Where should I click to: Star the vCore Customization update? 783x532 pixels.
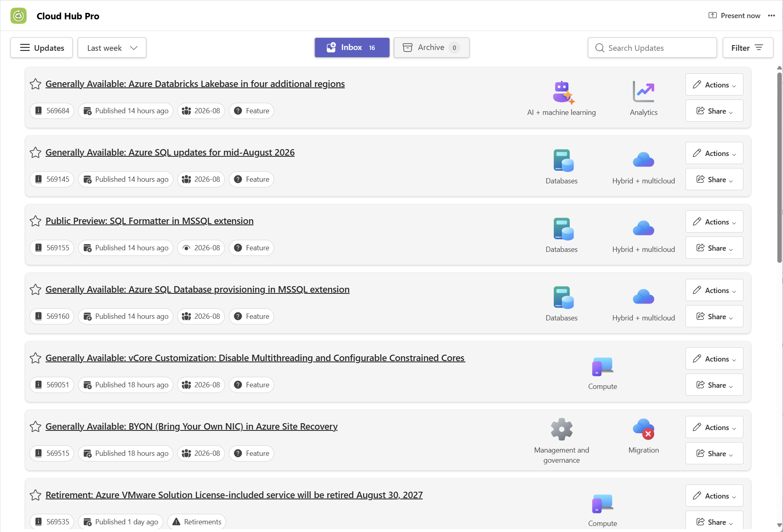coord(35,358)
